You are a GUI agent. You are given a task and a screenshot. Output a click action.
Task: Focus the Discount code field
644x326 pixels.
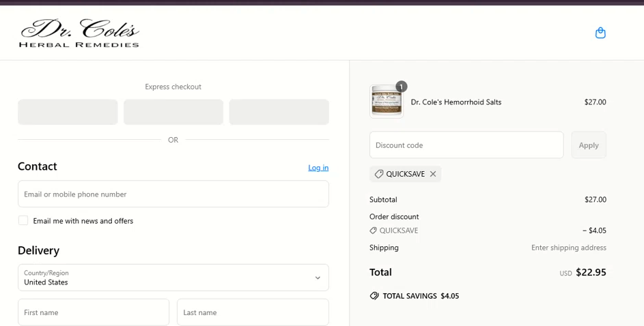466,145
